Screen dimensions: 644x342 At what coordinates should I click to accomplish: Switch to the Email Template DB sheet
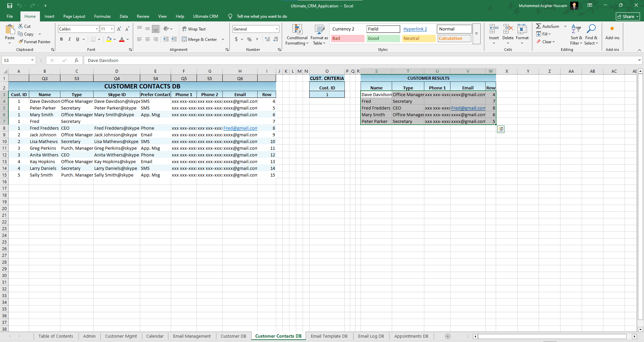329,336
